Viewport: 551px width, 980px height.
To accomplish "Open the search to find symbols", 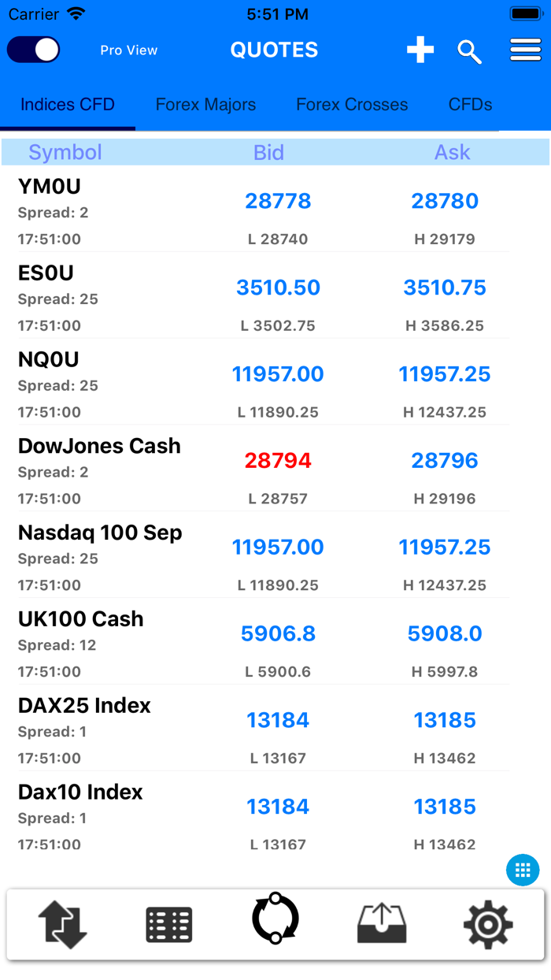I will coord(469,50).
